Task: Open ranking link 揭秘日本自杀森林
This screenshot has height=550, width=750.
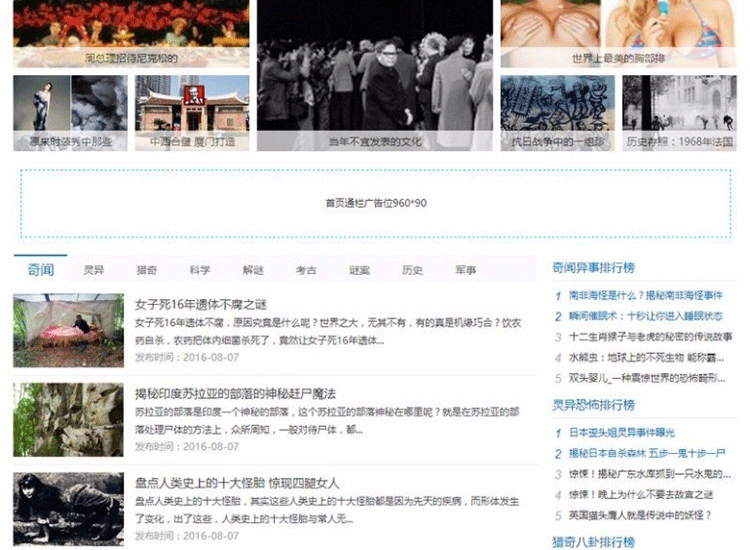Action: point(647,453)
